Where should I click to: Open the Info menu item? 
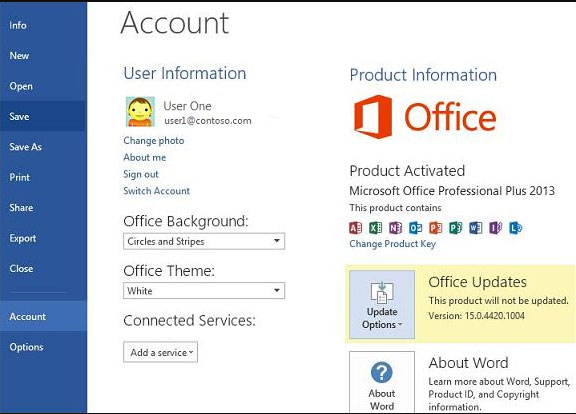pyautogui.click(x=43, y=25)
